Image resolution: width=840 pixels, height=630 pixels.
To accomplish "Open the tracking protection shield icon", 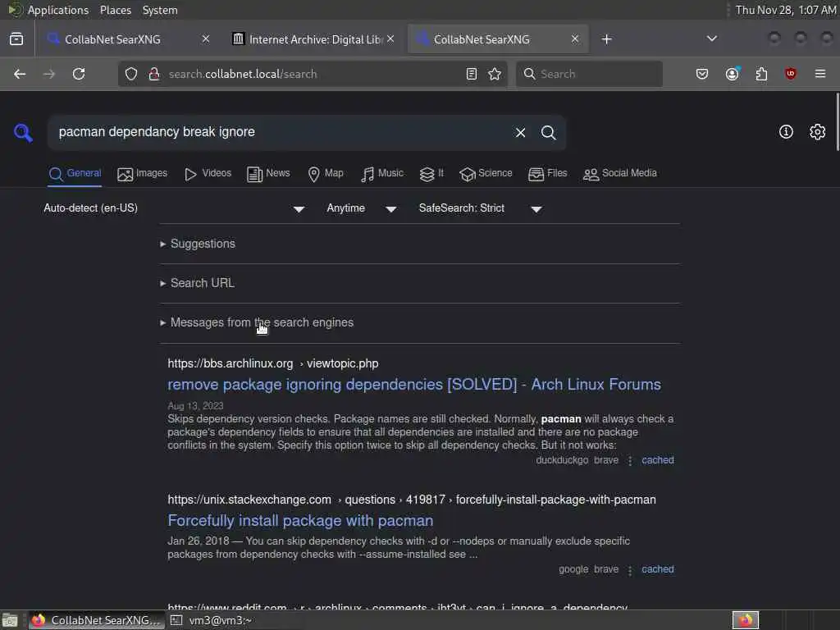I will [131, 74].
